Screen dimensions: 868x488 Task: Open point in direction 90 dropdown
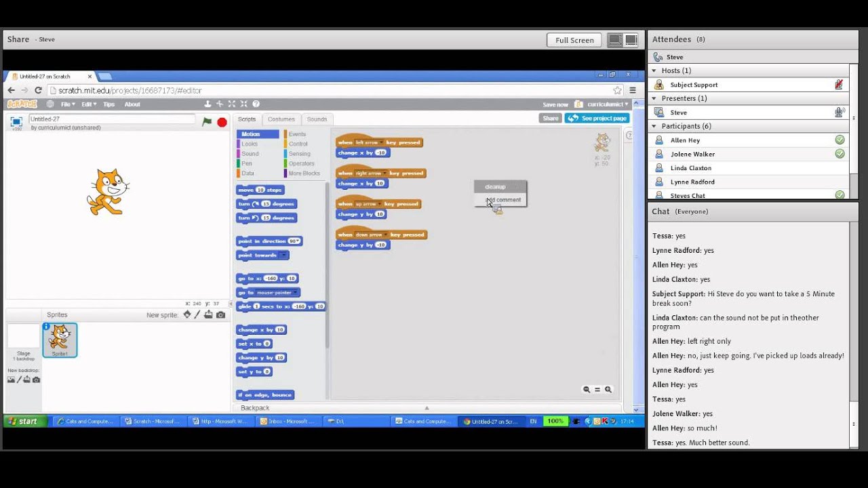(x=294, y=241)
